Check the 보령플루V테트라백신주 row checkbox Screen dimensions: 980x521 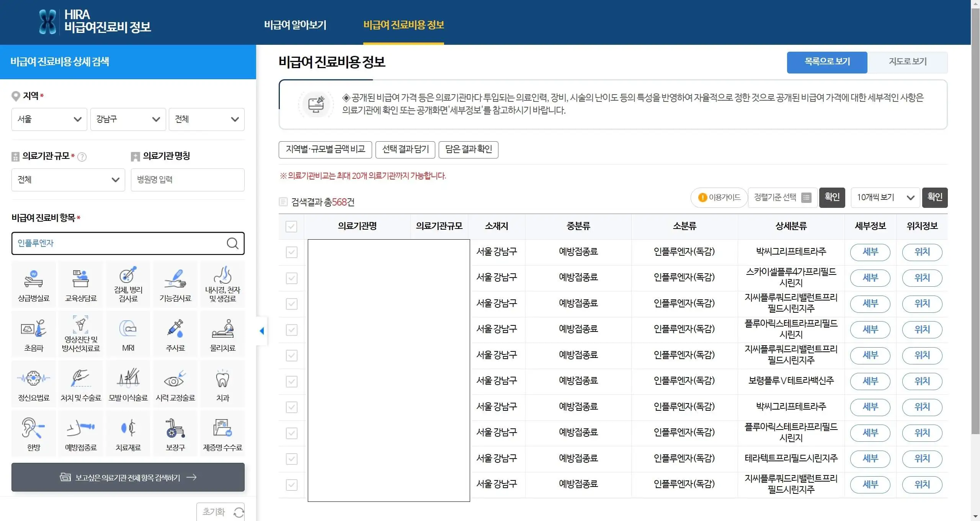point(292,381)
